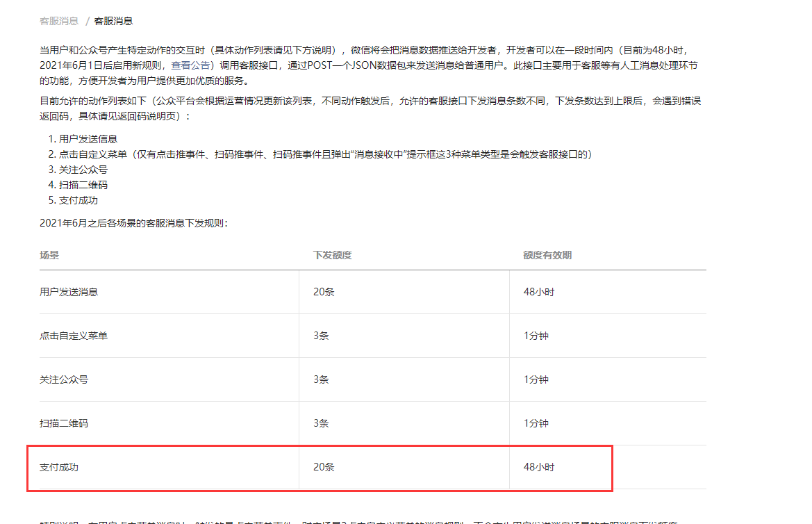Click 20条 in the 支付成功 row
The image size is (812, 524).
(324, 467)
